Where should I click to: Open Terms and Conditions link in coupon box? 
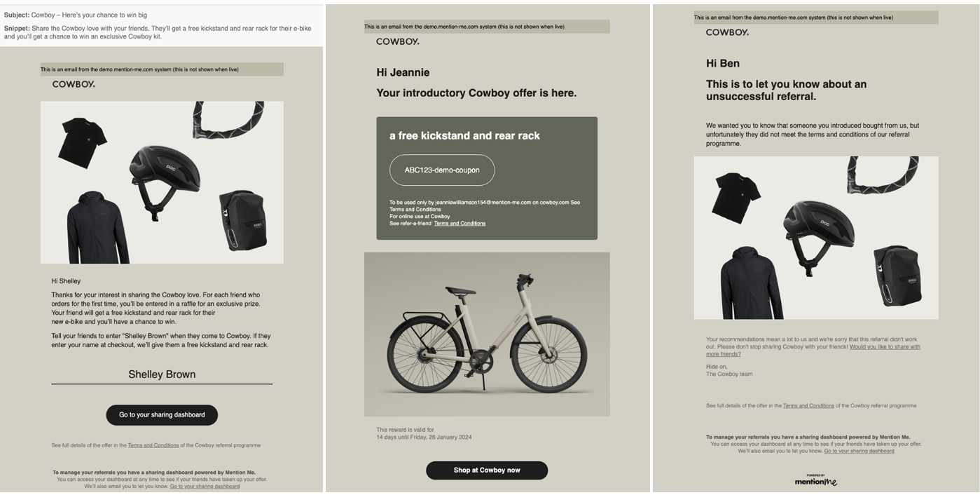click(460, 224)
